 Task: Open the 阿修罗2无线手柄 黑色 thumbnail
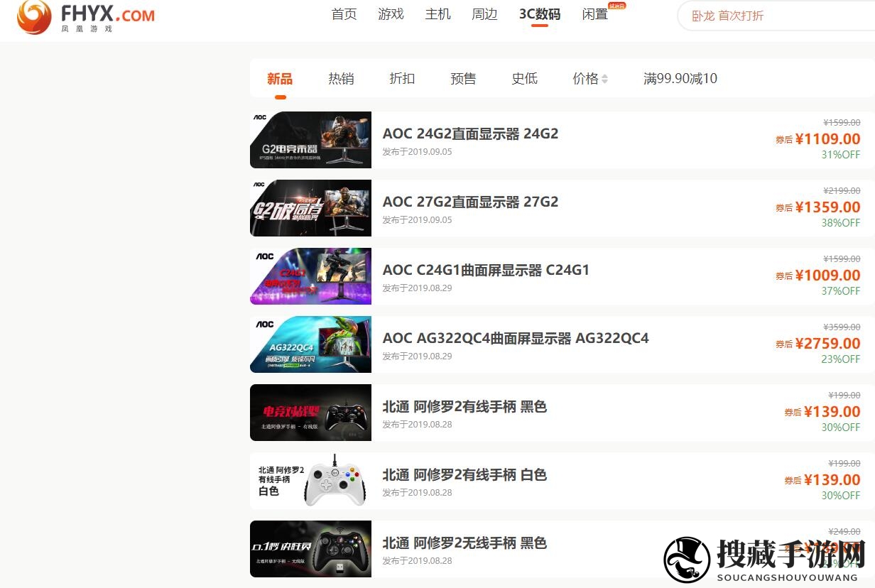310,549
